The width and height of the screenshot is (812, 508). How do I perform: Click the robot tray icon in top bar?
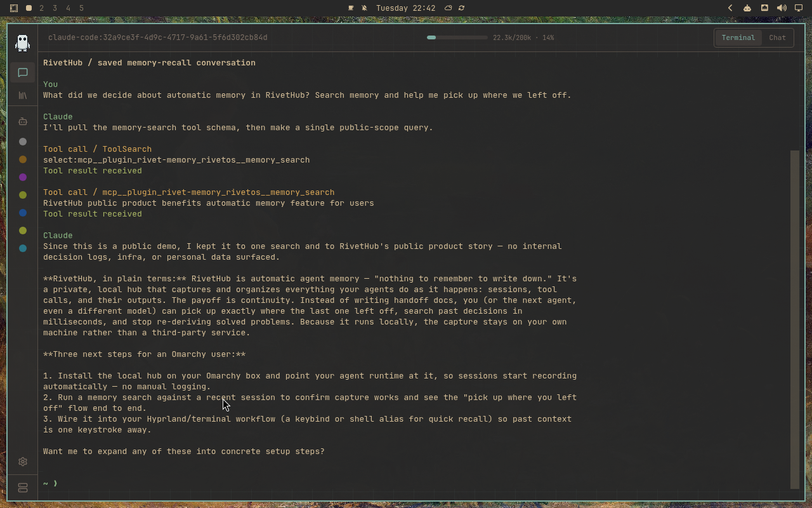(747, 8)
